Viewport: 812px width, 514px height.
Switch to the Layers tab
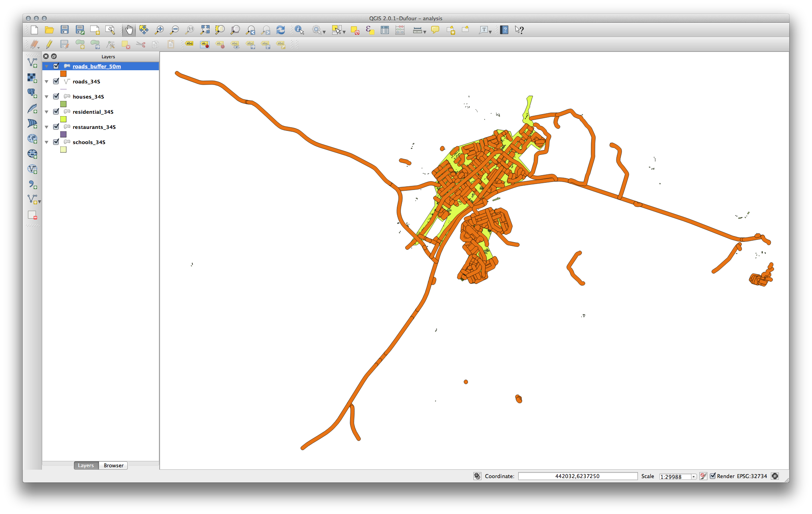click(x=86, y=465)
